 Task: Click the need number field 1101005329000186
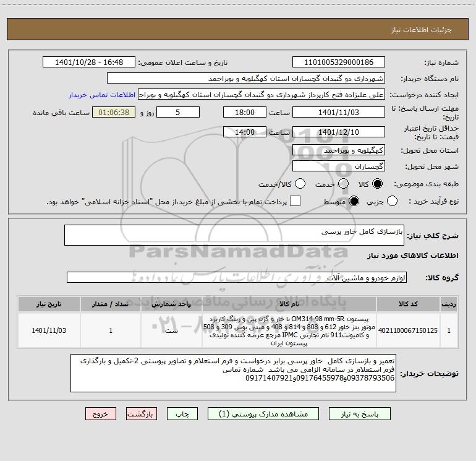[x=339, y=62]
